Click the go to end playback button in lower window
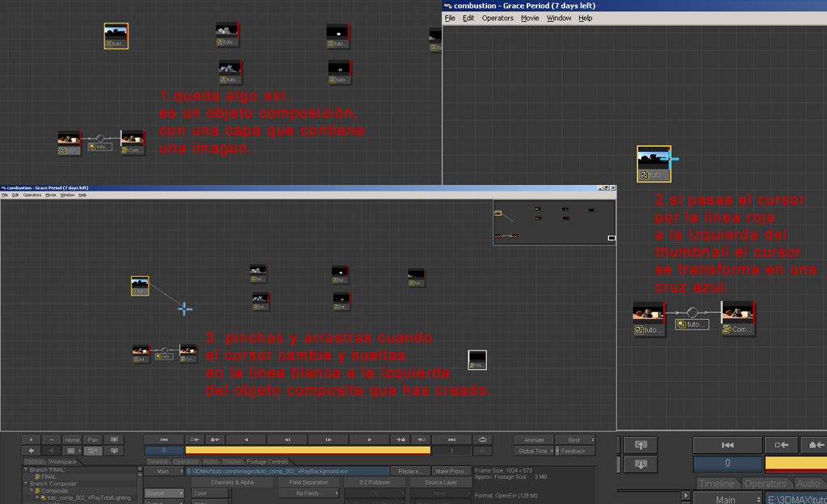The image size is (827, 504). (x=452, y=439)
